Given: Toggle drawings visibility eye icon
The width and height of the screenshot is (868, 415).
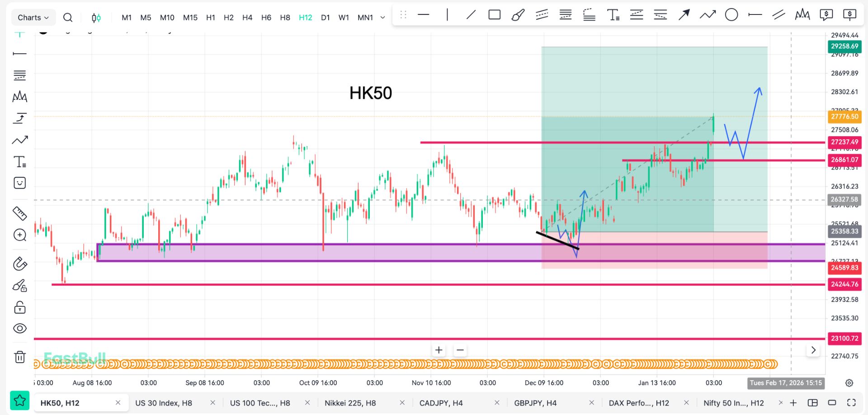Looking at the screenshot, I should 20,329.
